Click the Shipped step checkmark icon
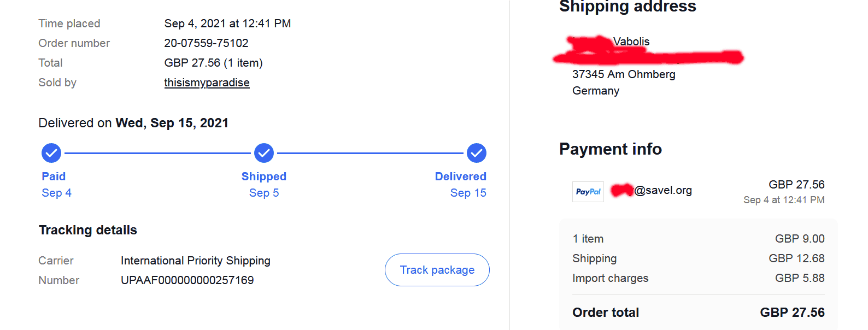 264,154
